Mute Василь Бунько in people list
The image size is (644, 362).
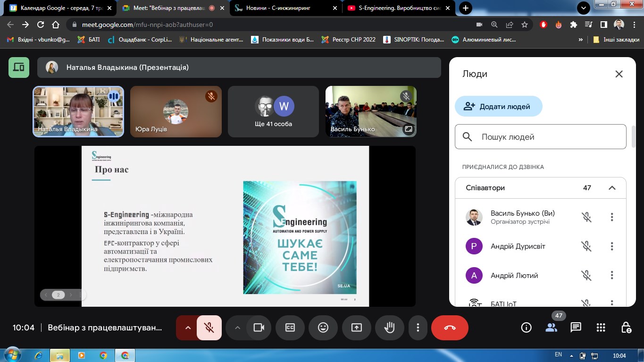coord(586,217)
